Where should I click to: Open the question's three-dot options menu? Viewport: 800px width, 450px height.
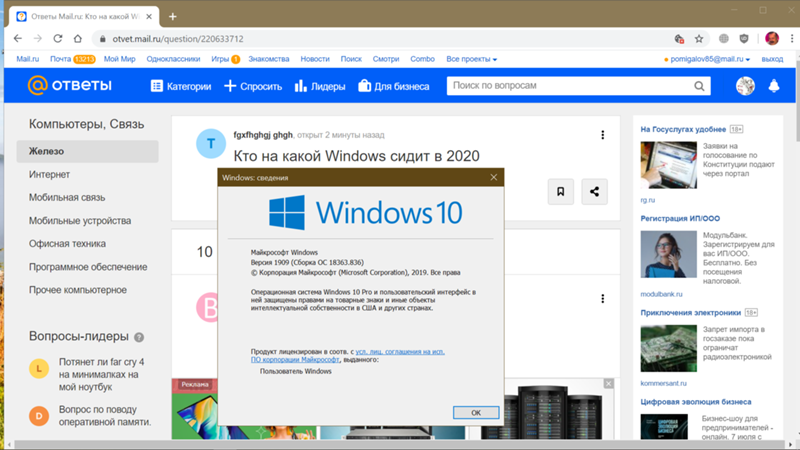[x=603, y=135]
